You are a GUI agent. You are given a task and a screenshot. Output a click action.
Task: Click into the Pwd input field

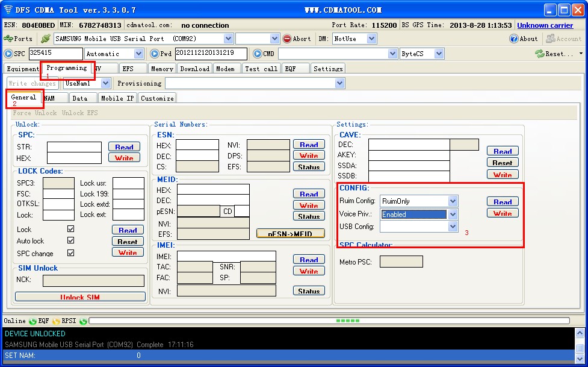coord(211,54)
